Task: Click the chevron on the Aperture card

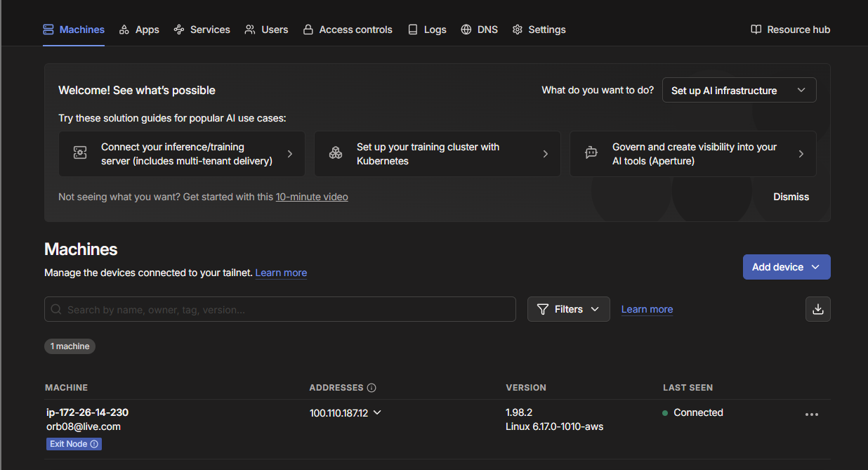Action: (x=801, y=154)
